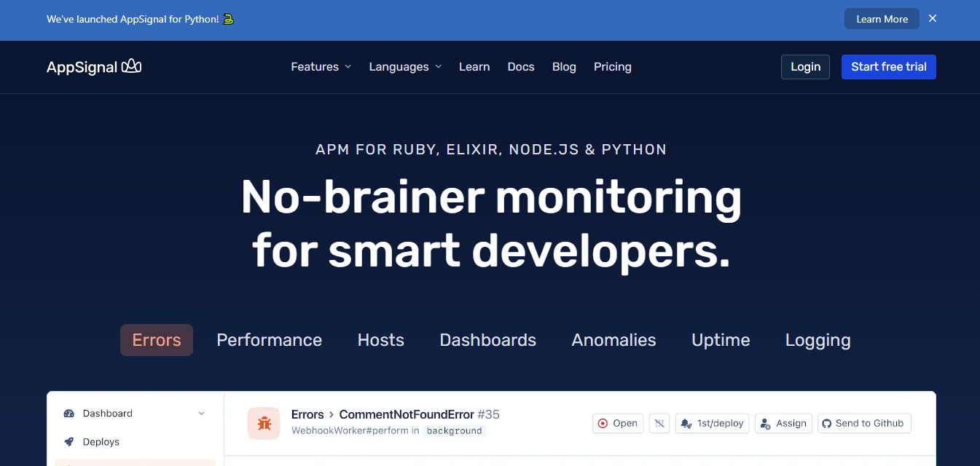Dismiss the Python launch announcement banner
Image resolution: width=980 pixels, height=466 pixels.
[933, 19]
